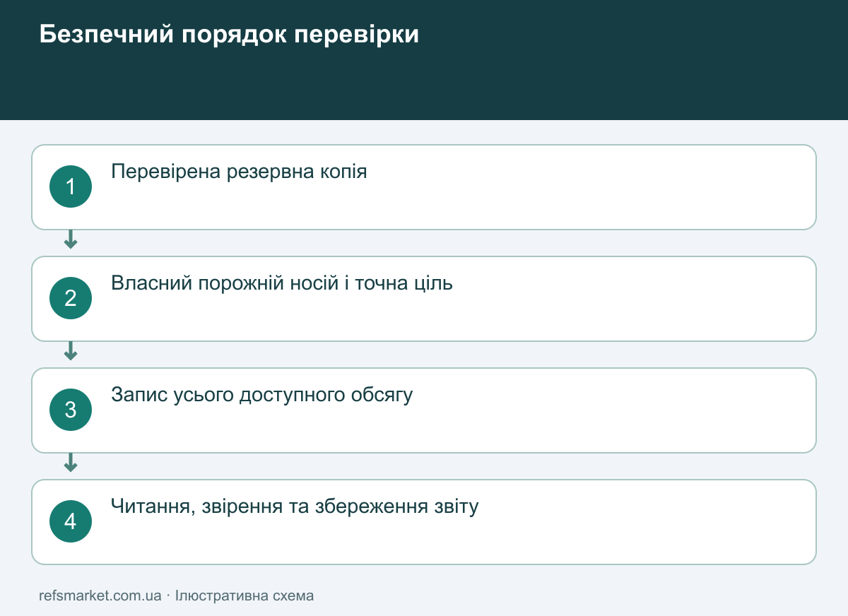
Task: Click the footer text "Ілюстративна схема"
Action: tap(245, 596)
